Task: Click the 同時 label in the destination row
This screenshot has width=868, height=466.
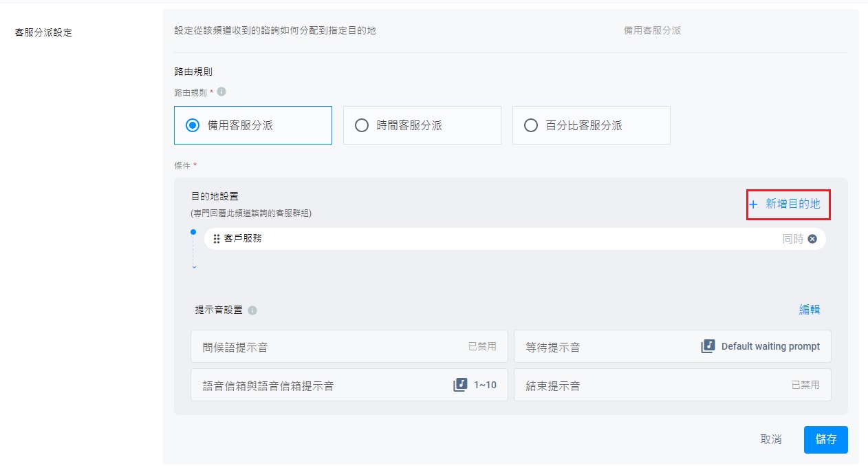Action: [793, 239]
